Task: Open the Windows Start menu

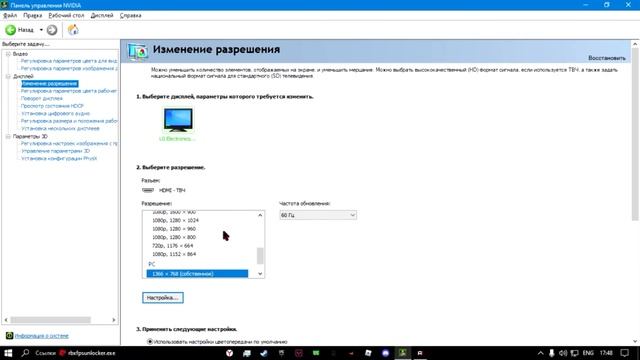Action: pyautogui.click(x=8, y=353)
